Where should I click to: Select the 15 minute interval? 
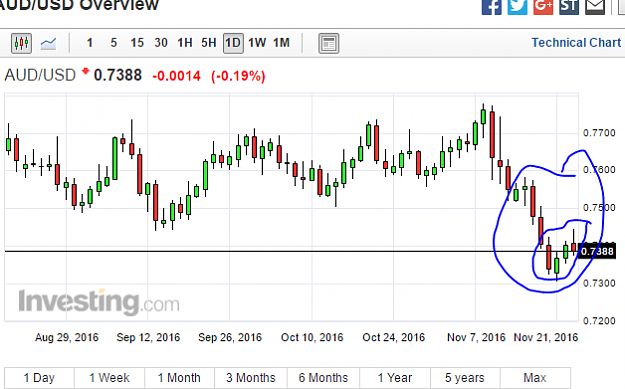(x=137, y=43)
